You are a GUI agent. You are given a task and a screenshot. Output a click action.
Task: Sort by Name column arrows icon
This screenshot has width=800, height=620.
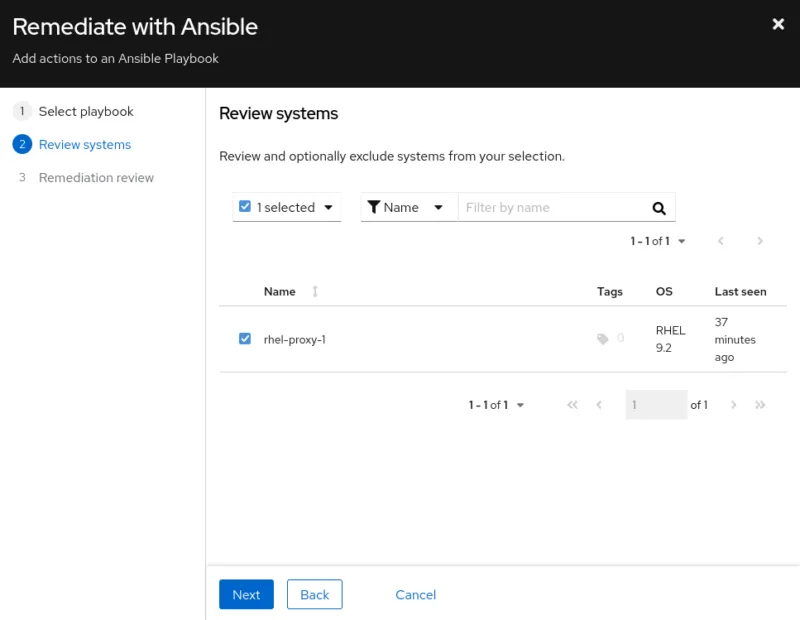point(315,292)
